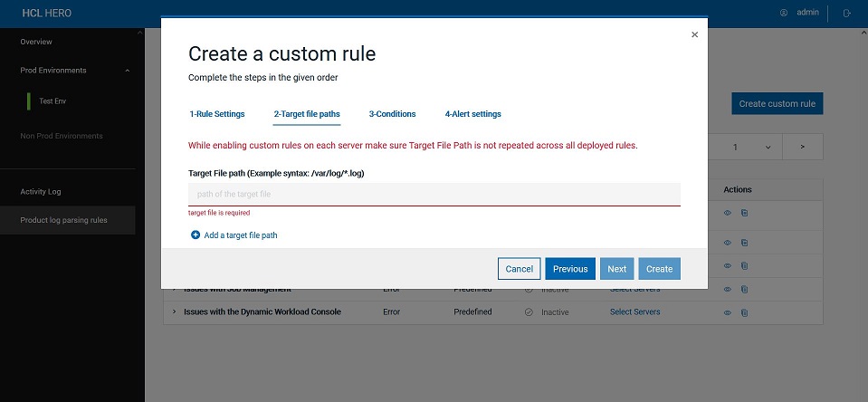The height and width of the screenshot is (402, 868).
Task: Click the copy icon in the first Actions row
Action: pyautogui.click(x=744, y=213)
